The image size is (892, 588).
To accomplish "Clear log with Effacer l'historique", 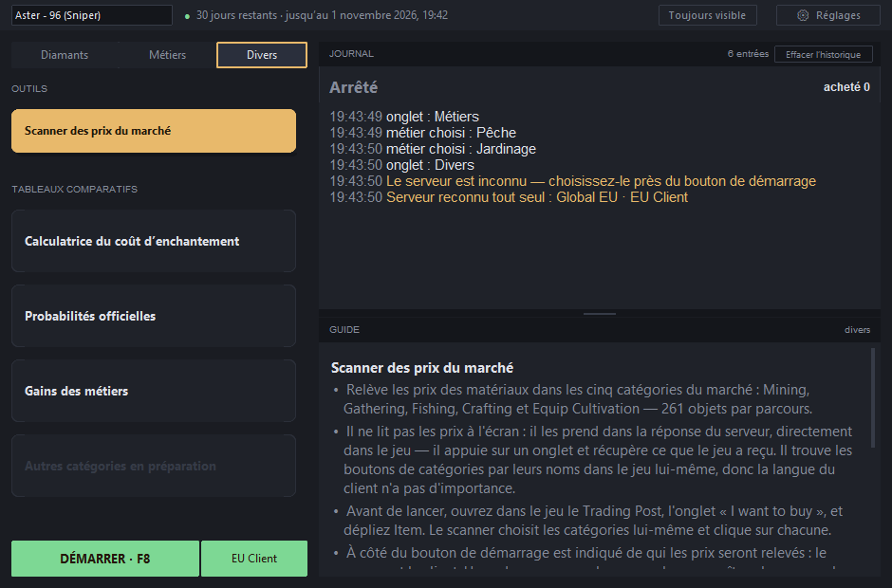I will click(x=823, y=55).
